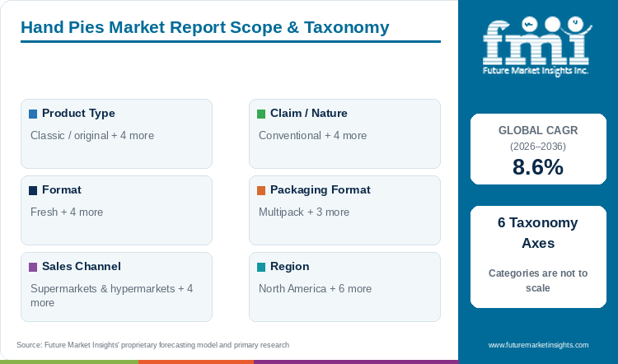The image size is (618, 364).
Task: Click the blue Product Type color square
Action: [33, 114]
